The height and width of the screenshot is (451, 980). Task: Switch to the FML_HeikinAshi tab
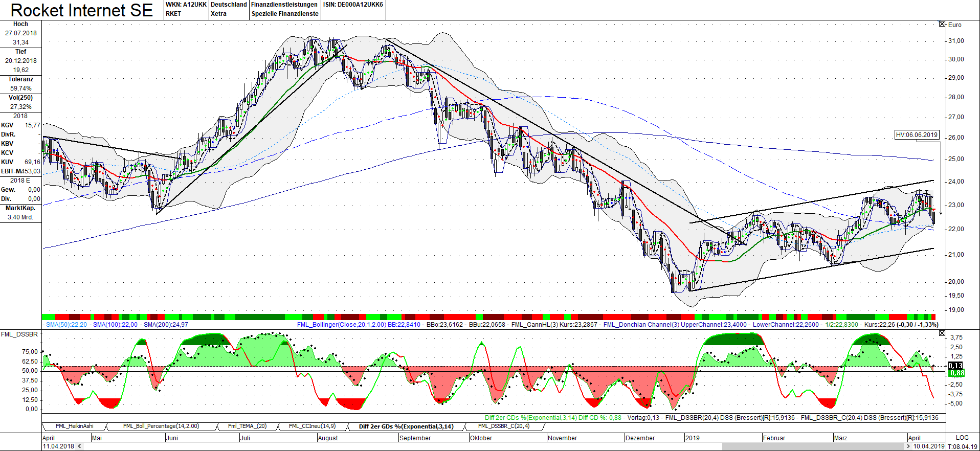(x=75, y=426)
